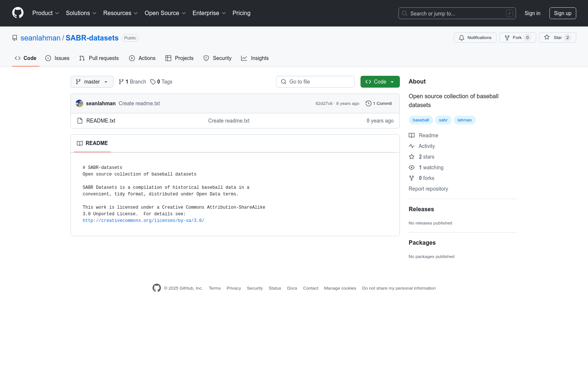The image size is (588, 368).
Task: Open the footer Contact link
Action: [311, 288]
